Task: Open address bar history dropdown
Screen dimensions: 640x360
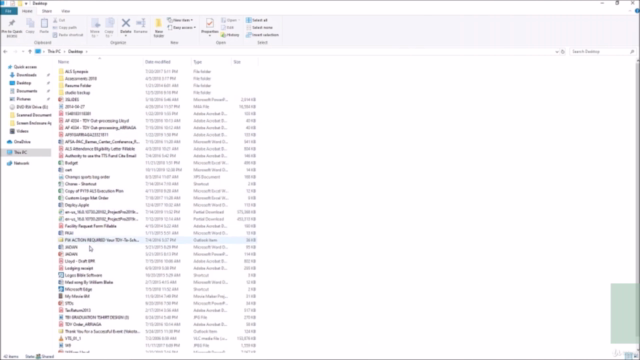Action: pos(557,52)
